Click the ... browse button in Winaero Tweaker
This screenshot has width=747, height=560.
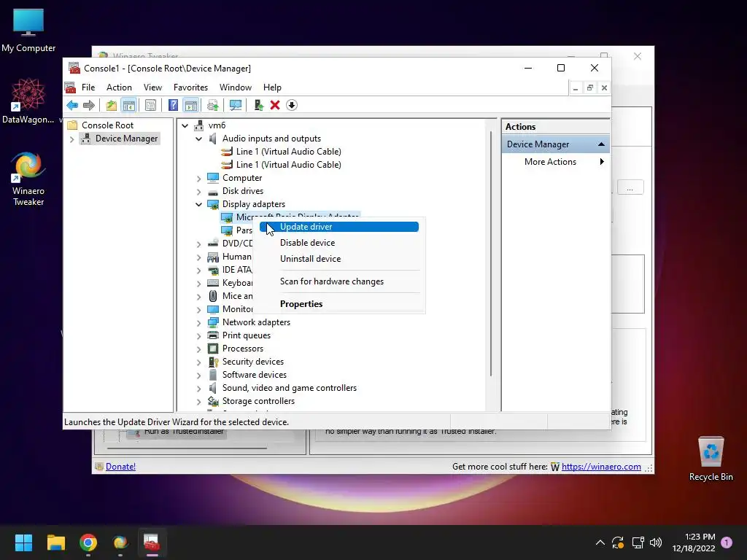630,187
